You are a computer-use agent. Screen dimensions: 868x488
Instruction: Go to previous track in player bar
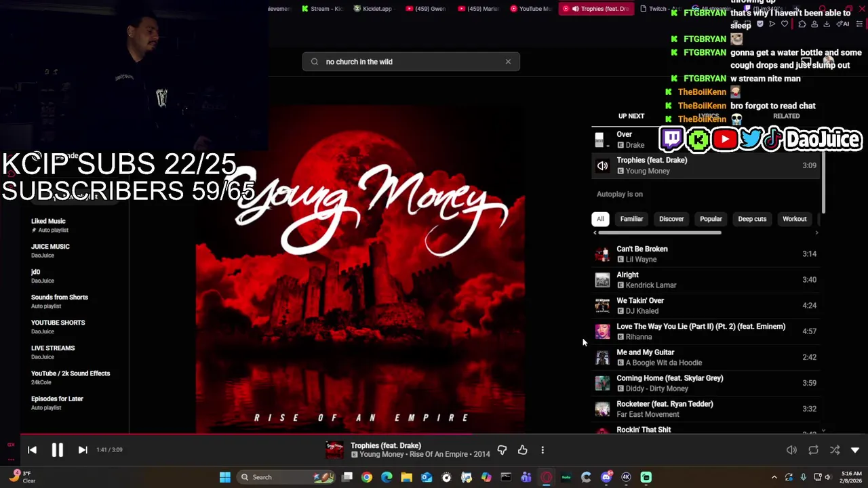32,449
